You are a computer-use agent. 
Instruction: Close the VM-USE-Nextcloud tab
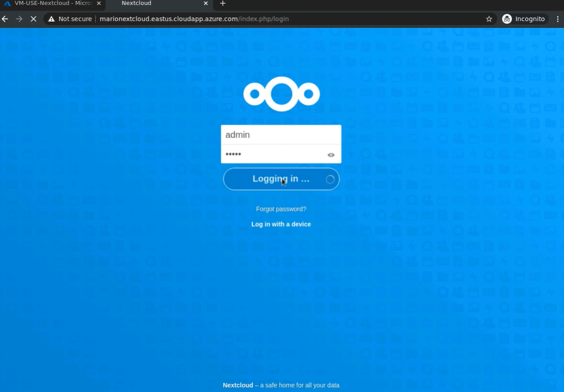pos(99,3)
